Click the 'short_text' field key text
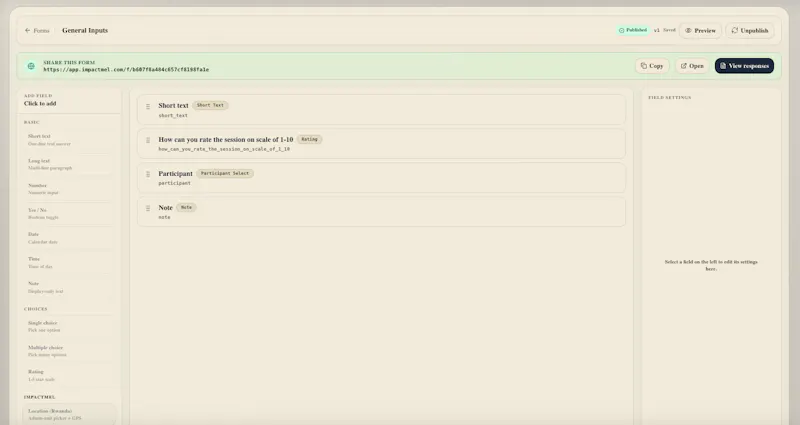 [x=173, y=116]
